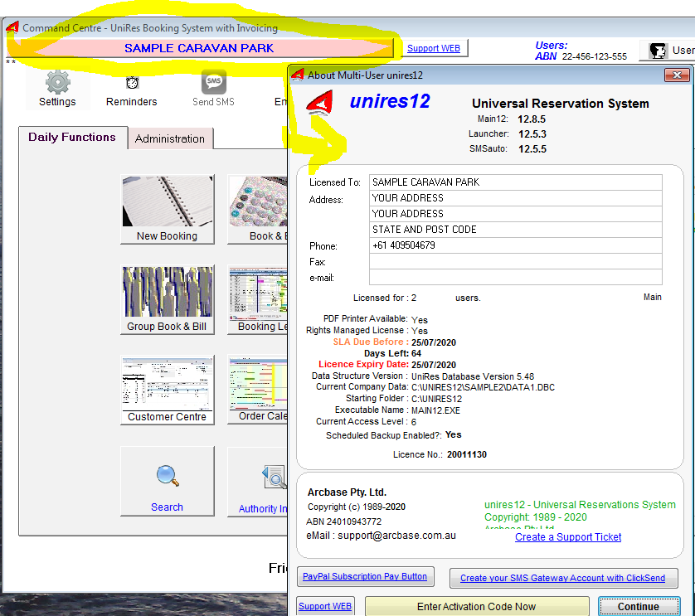The image size is (695, 616).
Task: Click Executable Name value MAIN12.EXE
Action: coord(435,410)
